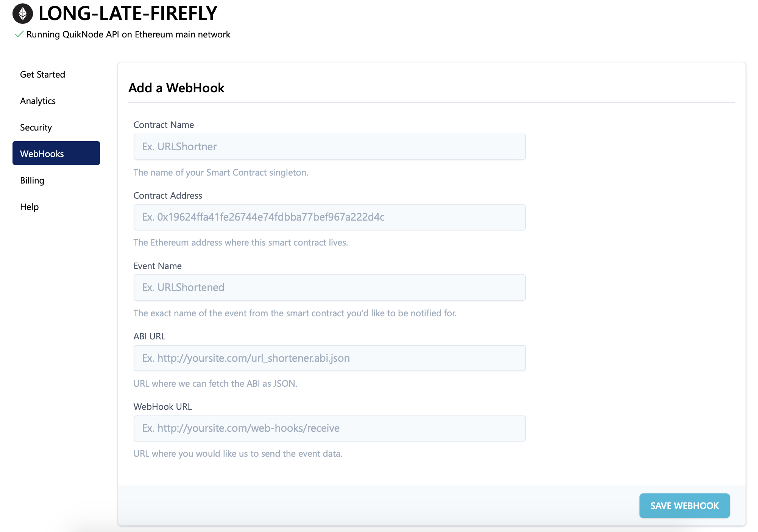758x532 pixels.
Task: Click the ABI URL label
Action: point(150,336)
